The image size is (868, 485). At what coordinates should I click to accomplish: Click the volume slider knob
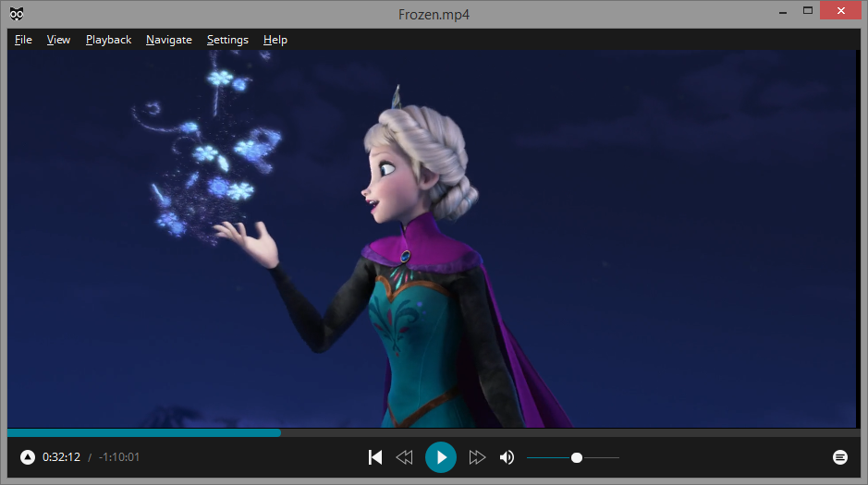(577, 457)
